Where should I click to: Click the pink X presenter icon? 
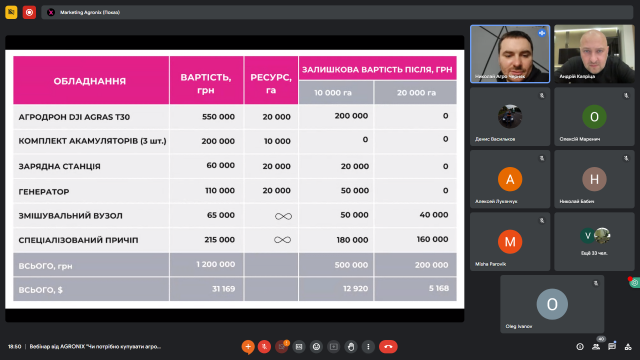[51, 12]
